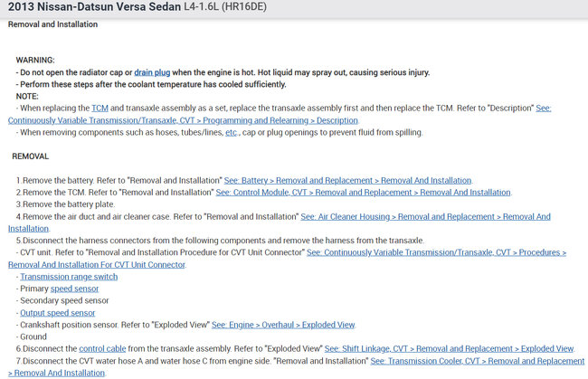Open the Battery Removal And Installation link
588x379 pixels.
point(348,180)
